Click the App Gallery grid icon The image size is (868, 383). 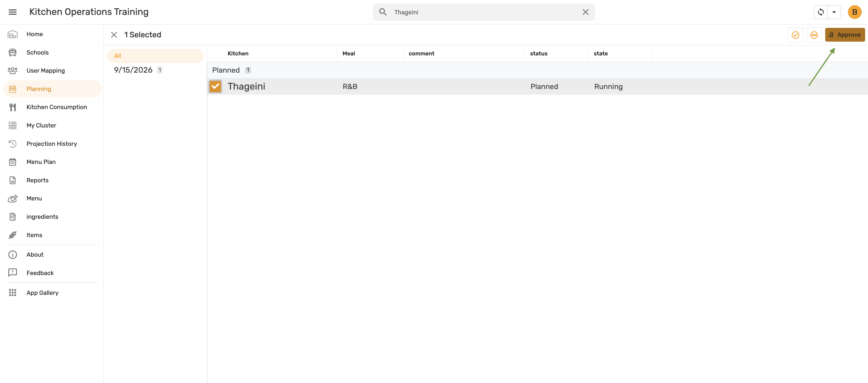(x=12, y=292)
